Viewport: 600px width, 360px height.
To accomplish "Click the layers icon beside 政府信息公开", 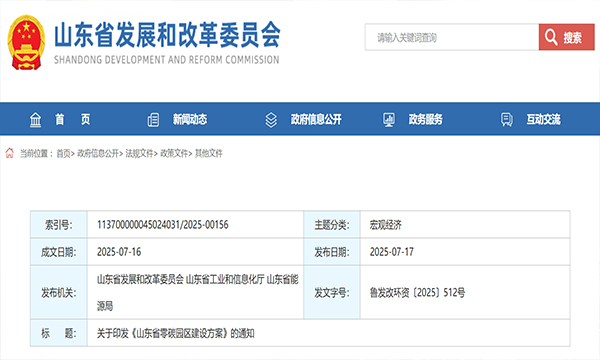I will (271, 120).
